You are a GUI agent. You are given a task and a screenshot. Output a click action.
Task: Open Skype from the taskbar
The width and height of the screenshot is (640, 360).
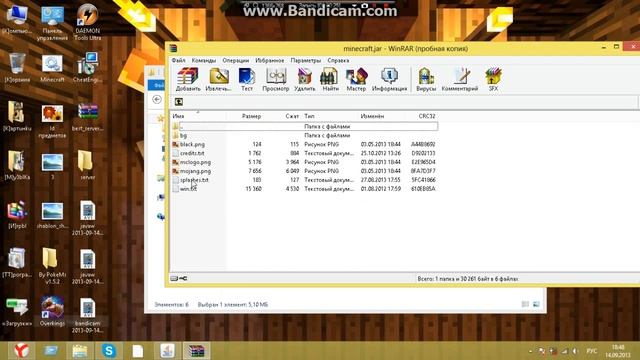click(x=109, y=351)
